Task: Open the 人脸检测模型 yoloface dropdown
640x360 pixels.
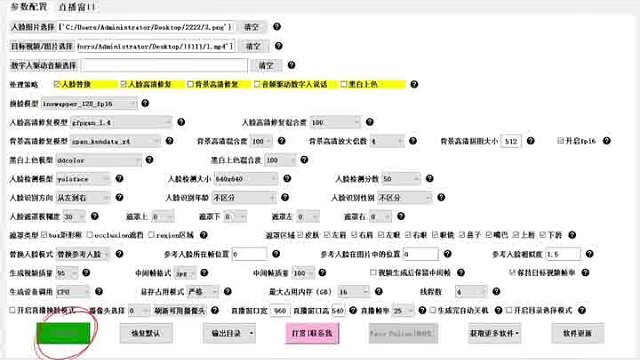Action: 83,179
